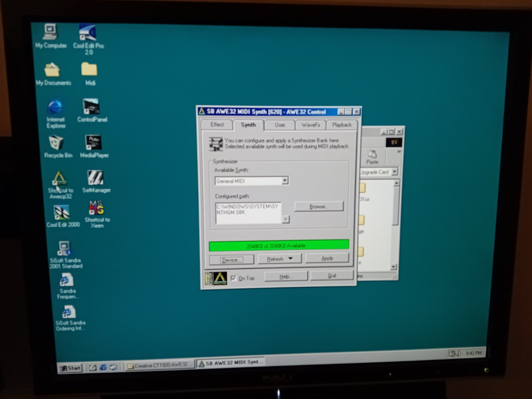
Task: Toggle the On Top checkbox
Action: (233, 278)
